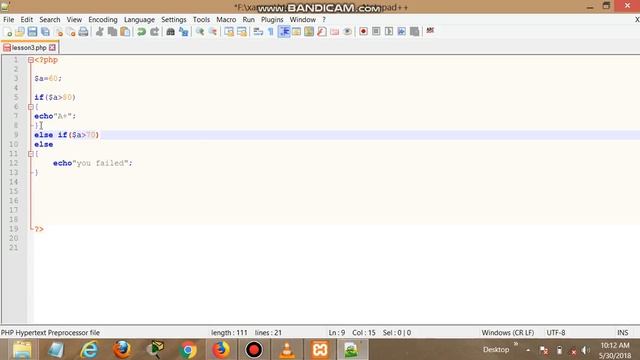Image resolution: width=640 pixels, height=360 pixels.
Task: Open the Plugins menu
Action: pos(272,20)
